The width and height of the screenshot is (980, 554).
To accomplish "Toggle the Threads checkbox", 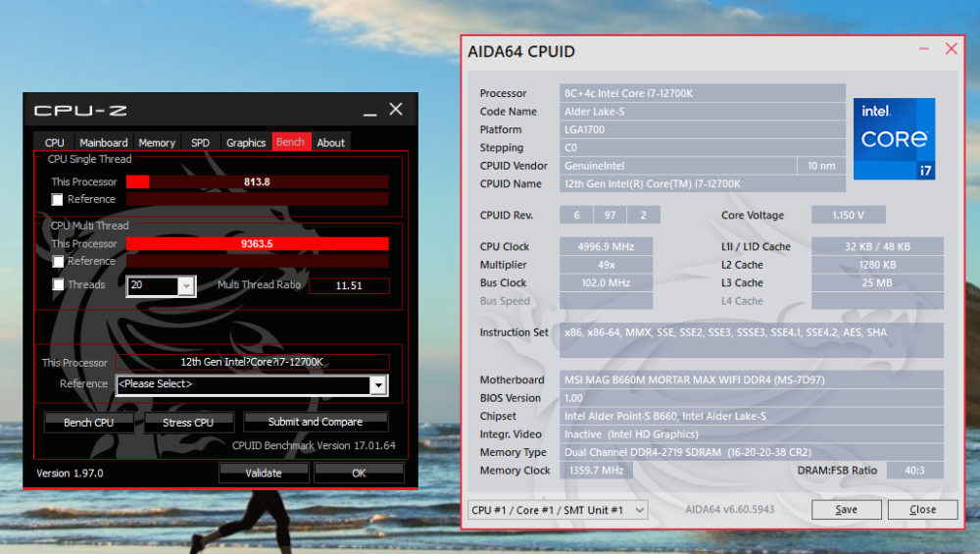I will 58,285.
